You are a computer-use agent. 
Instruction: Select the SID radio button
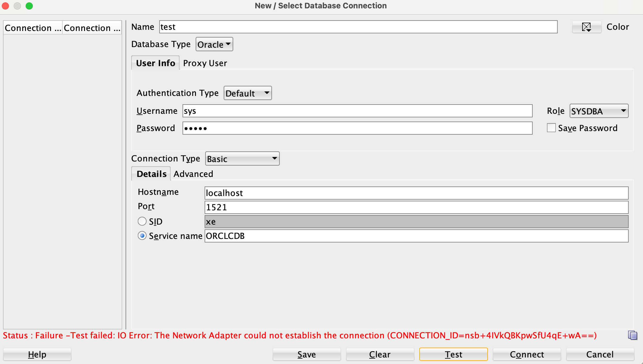coord(142,221)
